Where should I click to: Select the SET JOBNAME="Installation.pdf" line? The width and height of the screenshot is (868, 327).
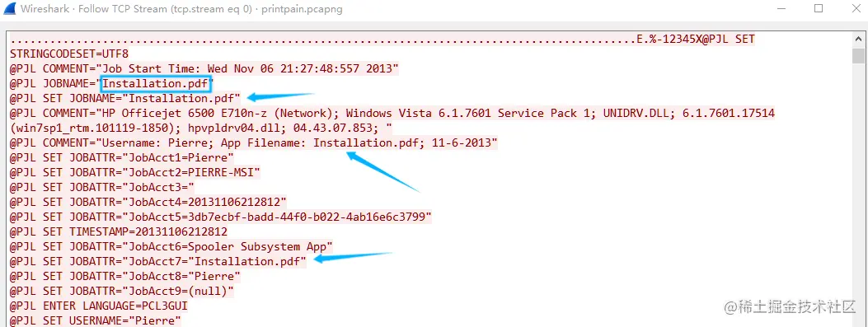[125, 99]
